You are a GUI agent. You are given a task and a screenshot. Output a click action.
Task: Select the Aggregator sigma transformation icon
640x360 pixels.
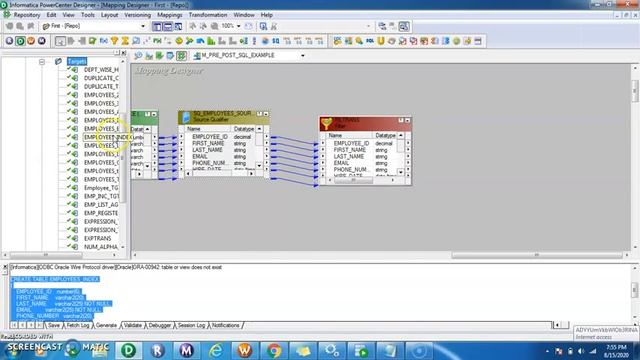pyautogui.click(x=125, y=41)
